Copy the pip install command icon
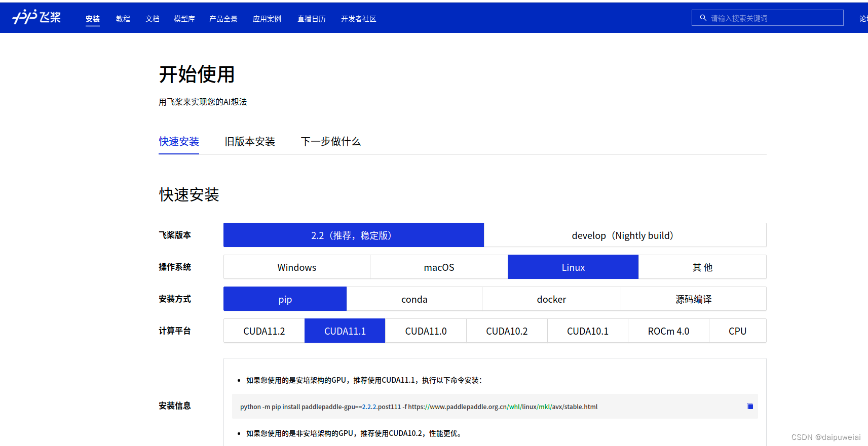868x446 pixels. [x=749, y=406]
